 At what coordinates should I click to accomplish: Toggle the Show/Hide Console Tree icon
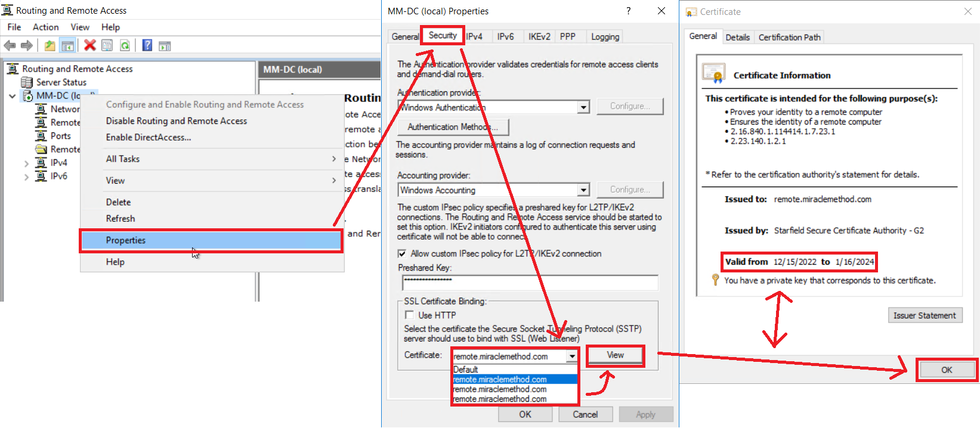pyautogui.click(x=68, y=45)
